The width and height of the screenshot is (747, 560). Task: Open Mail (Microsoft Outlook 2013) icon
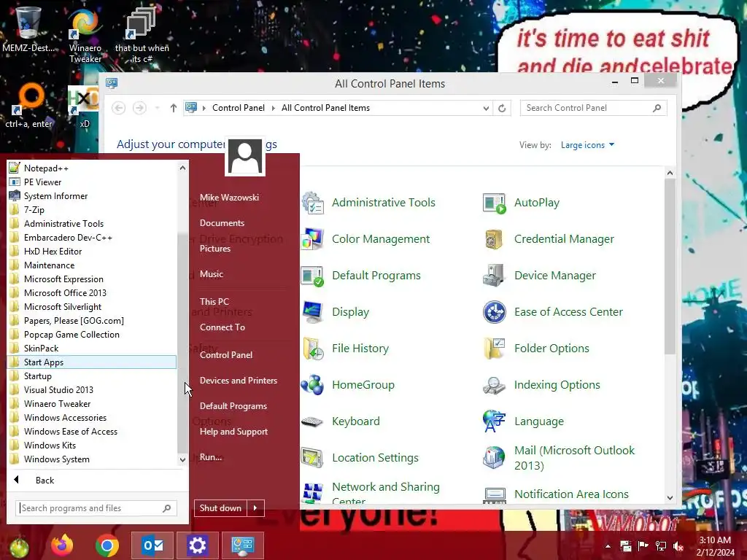(x=494, y=458)
